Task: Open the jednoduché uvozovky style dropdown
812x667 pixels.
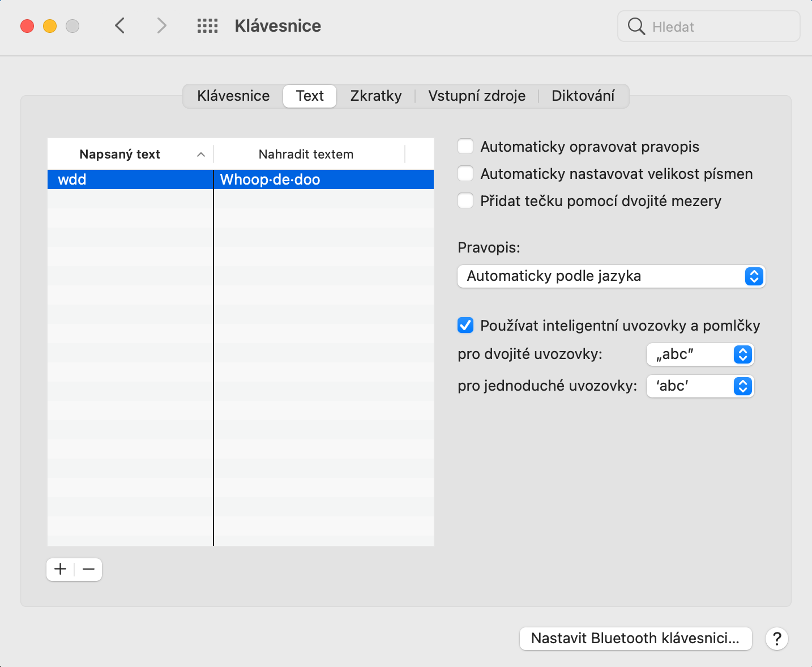Action: point(700,386)
